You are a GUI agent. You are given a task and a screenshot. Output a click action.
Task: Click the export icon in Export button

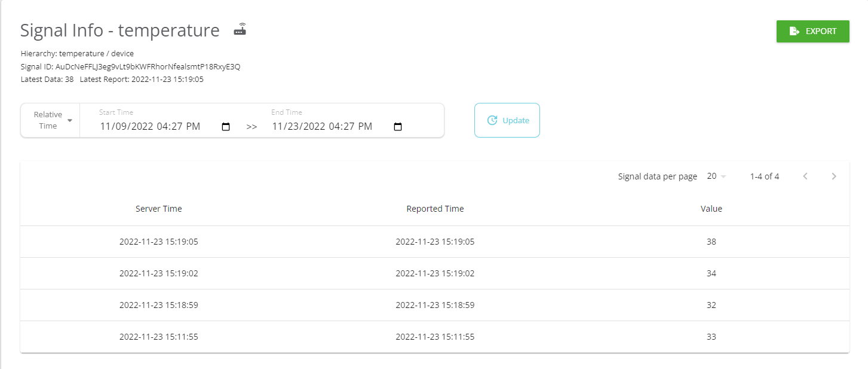795,31
